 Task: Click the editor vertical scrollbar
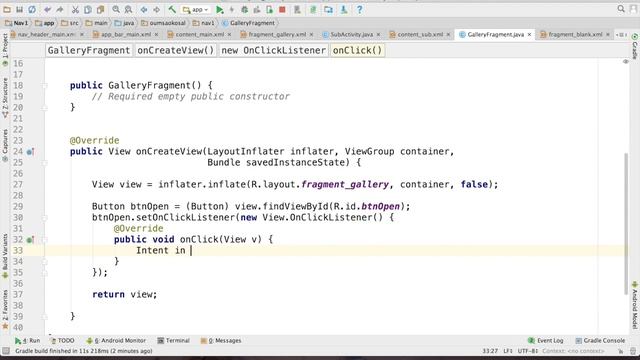pyautogui.click(x=626, y=224)
